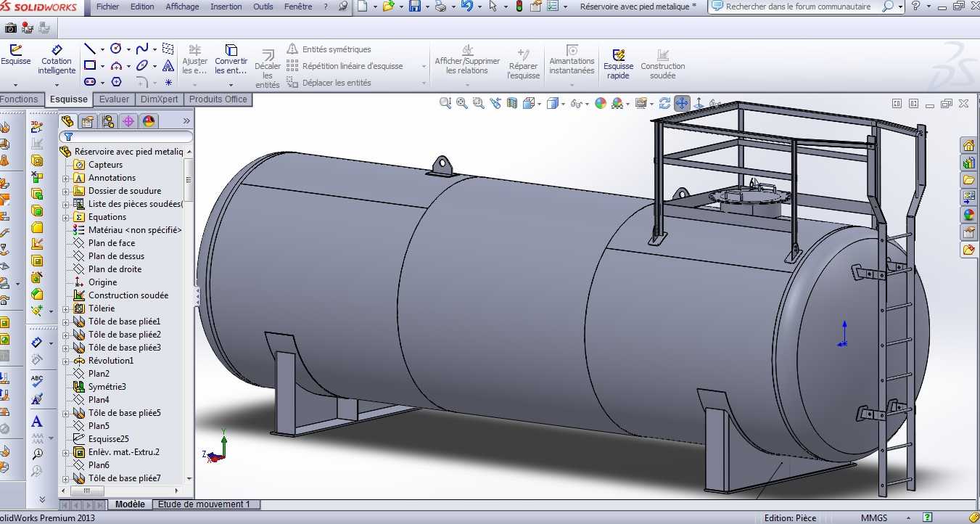980x524 pixels.
Task: Select Symétrie3 in feature tree
Action: click(x=107, y=387)
